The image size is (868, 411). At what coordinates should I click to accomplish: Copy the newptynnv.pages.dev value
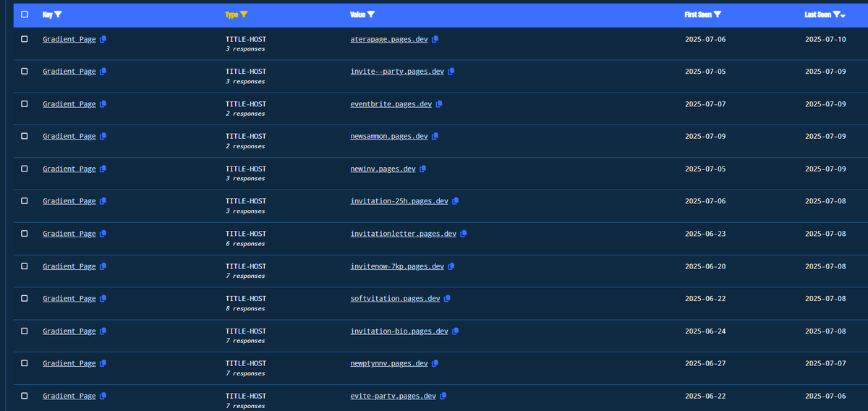click(x=435, y=363)
